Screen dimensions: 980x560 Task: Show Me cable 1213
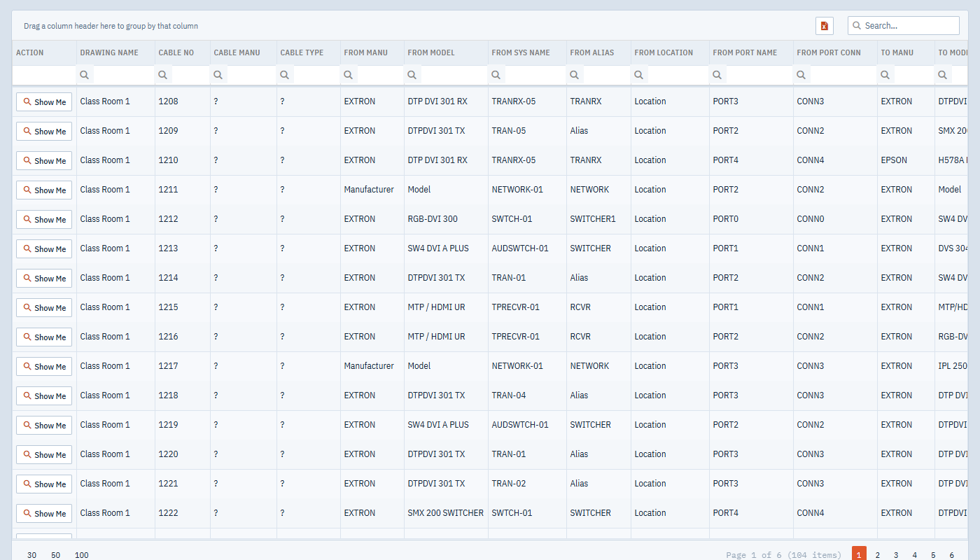click(x=44, y=249)
